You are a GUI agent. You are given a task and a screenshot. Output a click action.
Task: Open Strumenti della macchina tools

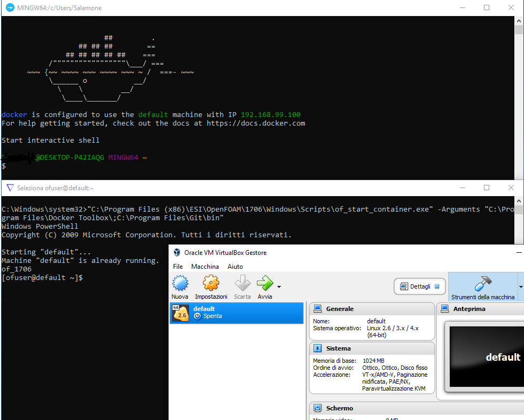[x=483, y=287]
